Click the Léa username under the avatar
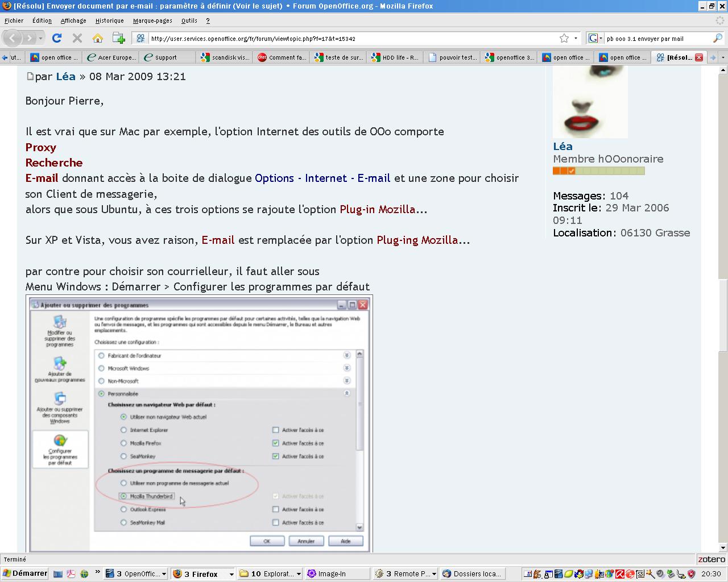728x582 pixels. [x=562, y=147]
